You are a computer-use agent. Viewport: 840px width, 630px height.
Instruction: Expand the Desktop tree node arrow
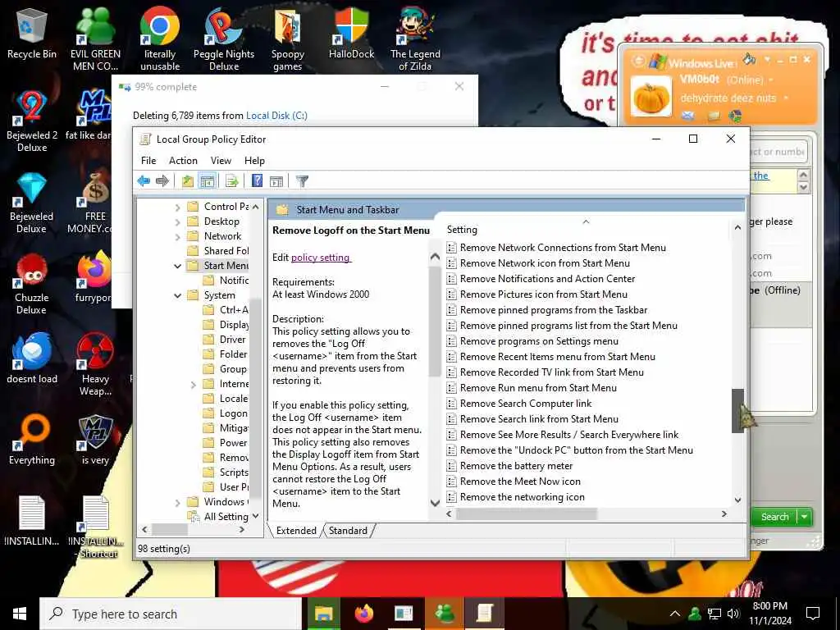[x=178, y=221]
